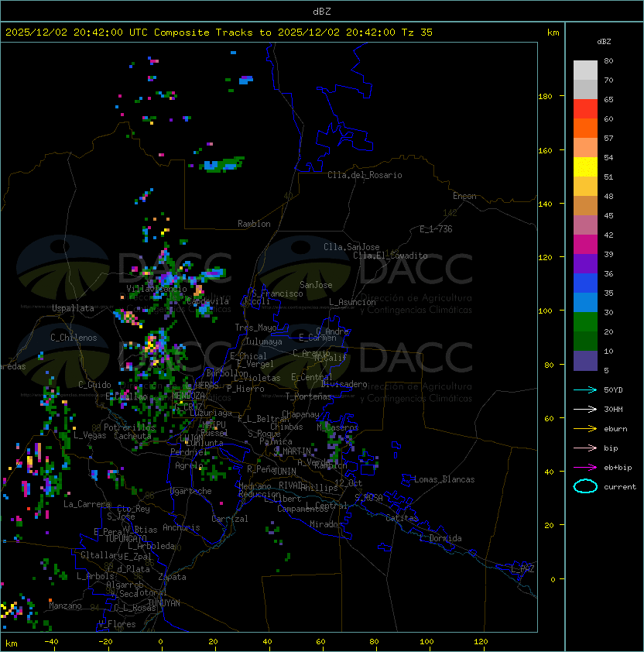Click the Carrizal place label
The image size is (644, 652).
click(229, 519)
